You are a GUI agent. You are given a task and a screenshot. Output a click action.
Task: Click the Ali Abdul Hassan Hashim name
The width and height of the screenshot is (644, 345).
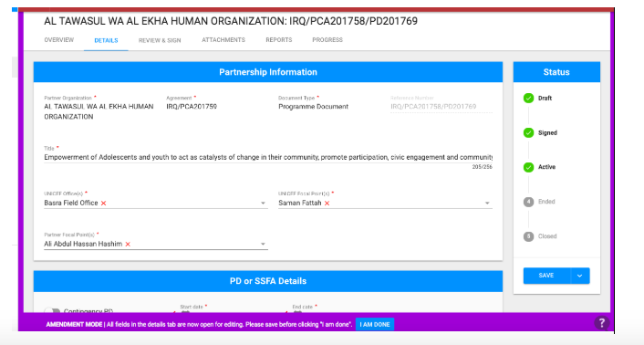coord(83,244)
